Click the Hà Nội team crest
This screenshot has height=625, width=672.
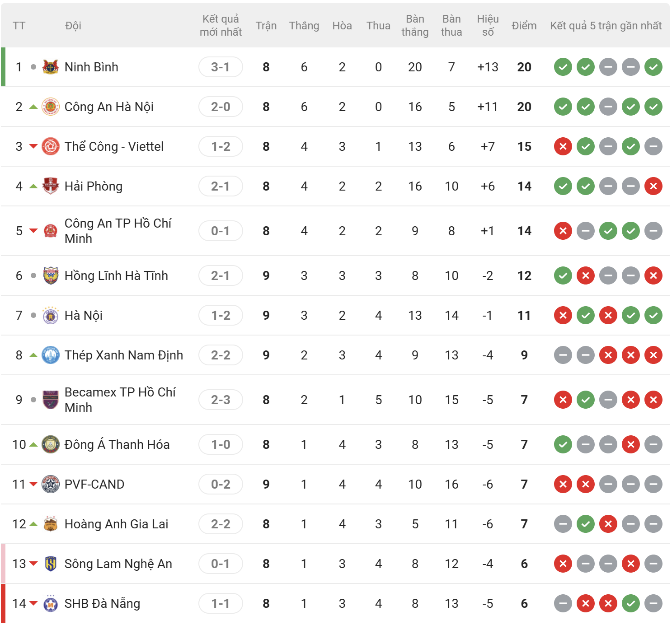pyautogui.click(x=51, y=315)
